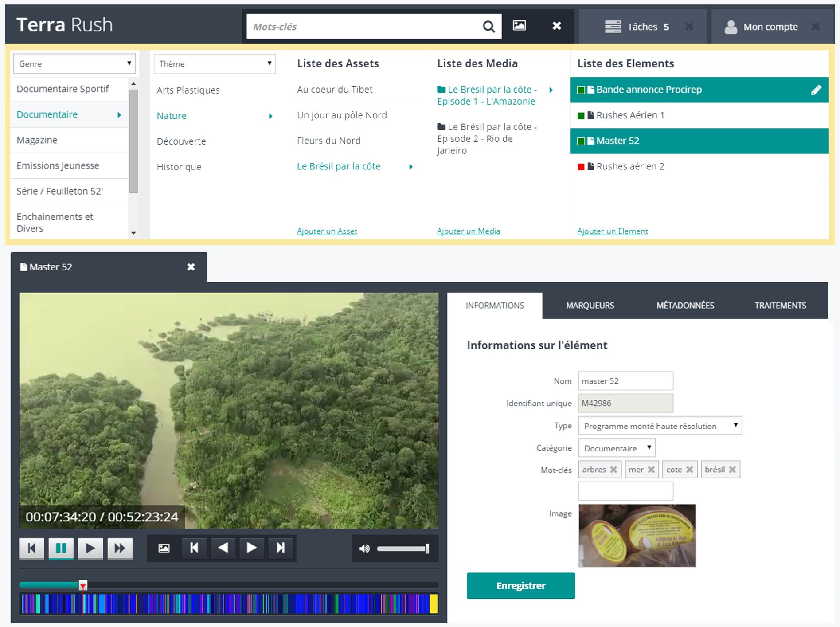Switch to the Informations tab
Screen dimensions: 840x627
[495, 305]
